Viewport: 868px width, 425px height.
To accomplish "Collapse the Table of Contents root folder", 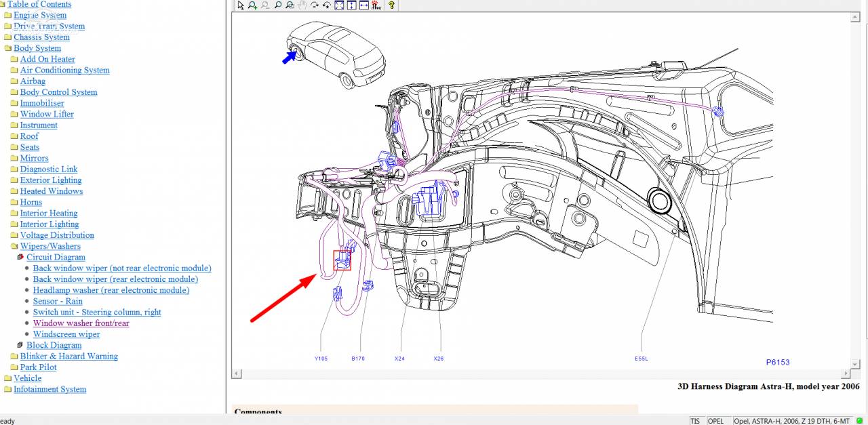I will point(3,4).
